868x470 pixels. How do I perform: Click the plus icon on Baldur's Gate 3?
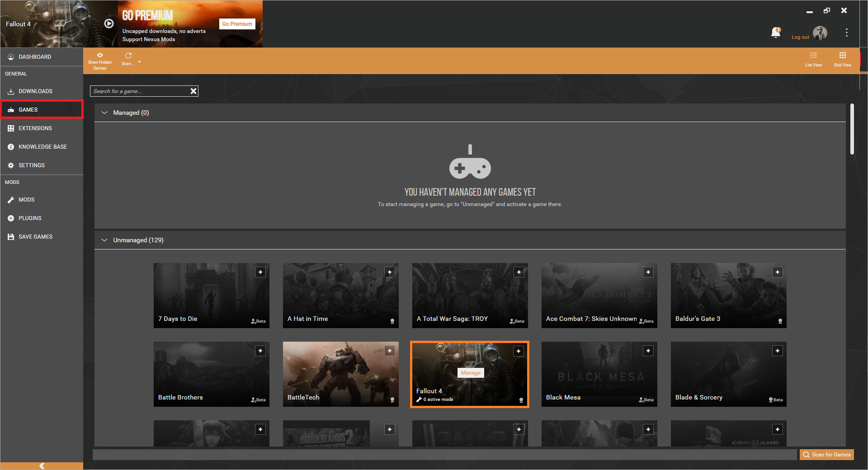[778, 272]
